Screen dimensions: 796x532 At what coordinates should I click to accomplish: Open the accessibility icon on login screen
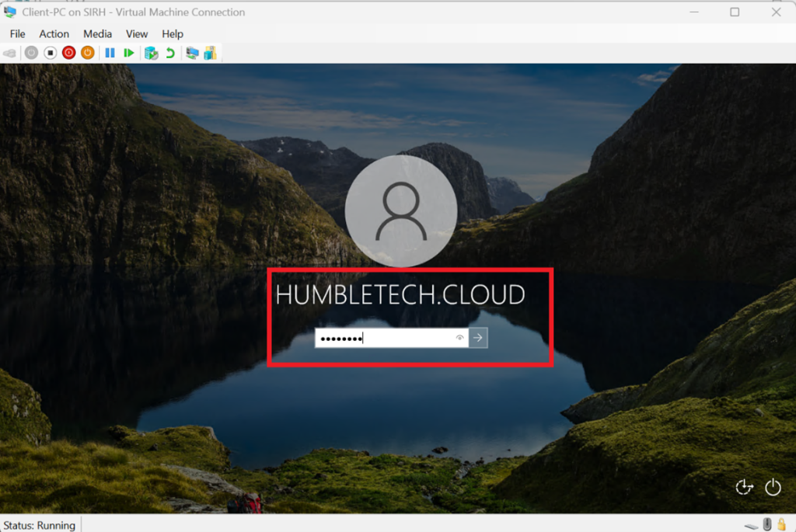744,487
